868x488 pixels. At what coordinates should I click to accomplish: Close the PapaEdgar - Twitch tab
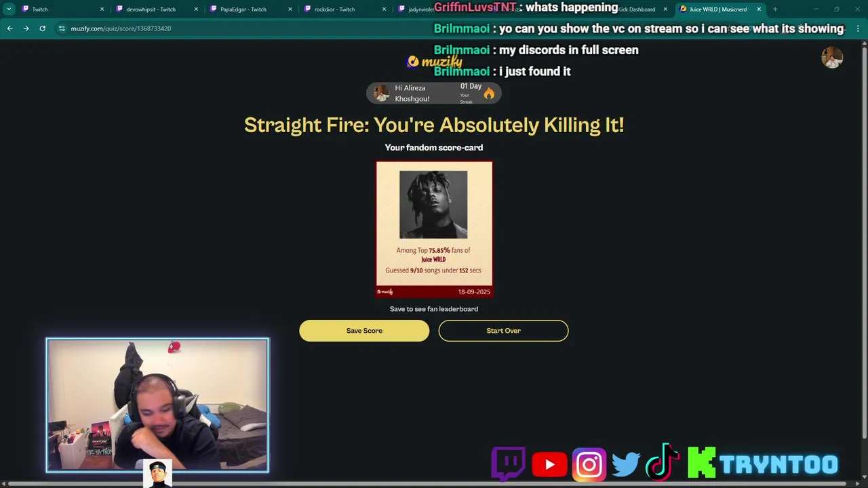pos(290,9)
